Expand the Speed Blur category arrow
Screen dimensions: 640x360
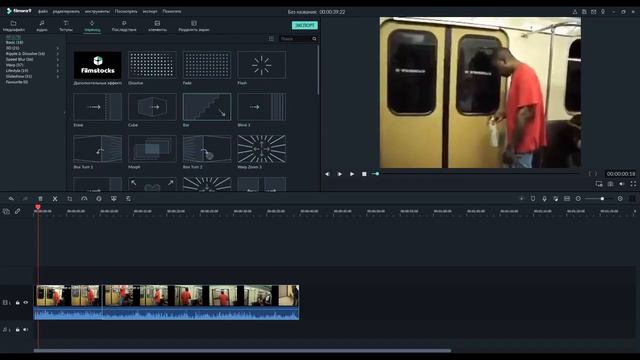(x=58, y=60)
